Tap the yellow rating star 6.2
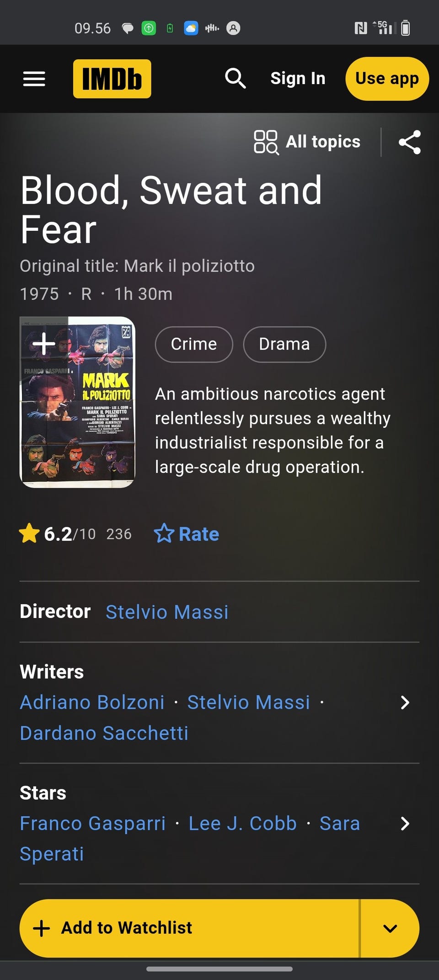The height and width of the screenshot is (980, 439). (29, 533)
